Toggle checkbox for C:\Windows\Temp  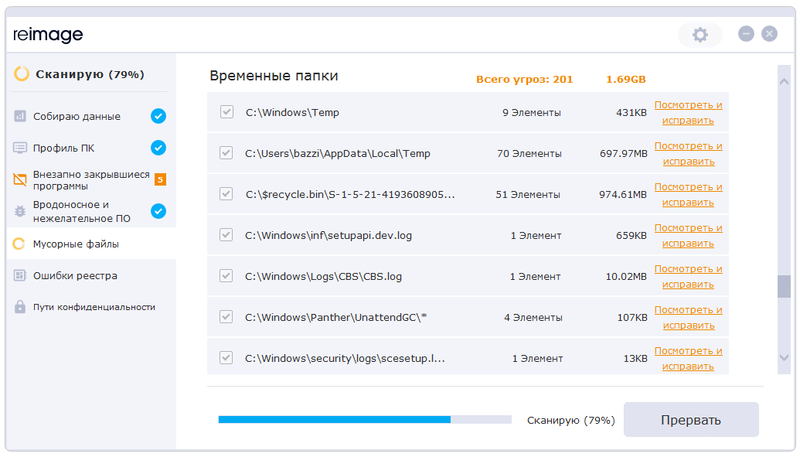(x=227, y=112)
